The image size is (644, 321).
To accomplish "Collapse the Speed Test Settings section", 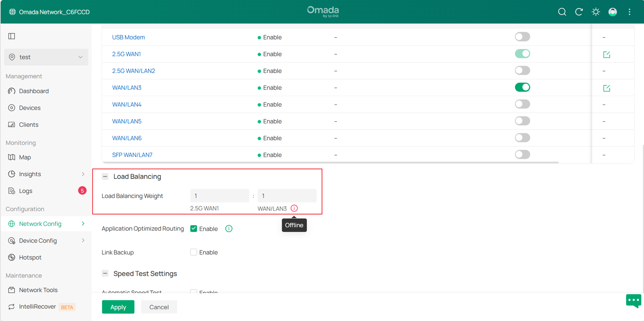I will [105, 273].
